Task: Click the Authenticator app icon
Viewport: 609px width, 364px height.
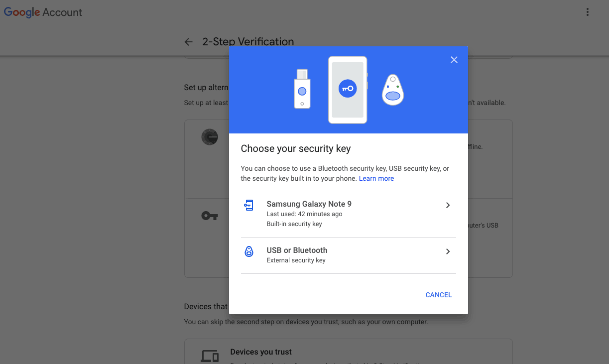Action: click(210, 136)
